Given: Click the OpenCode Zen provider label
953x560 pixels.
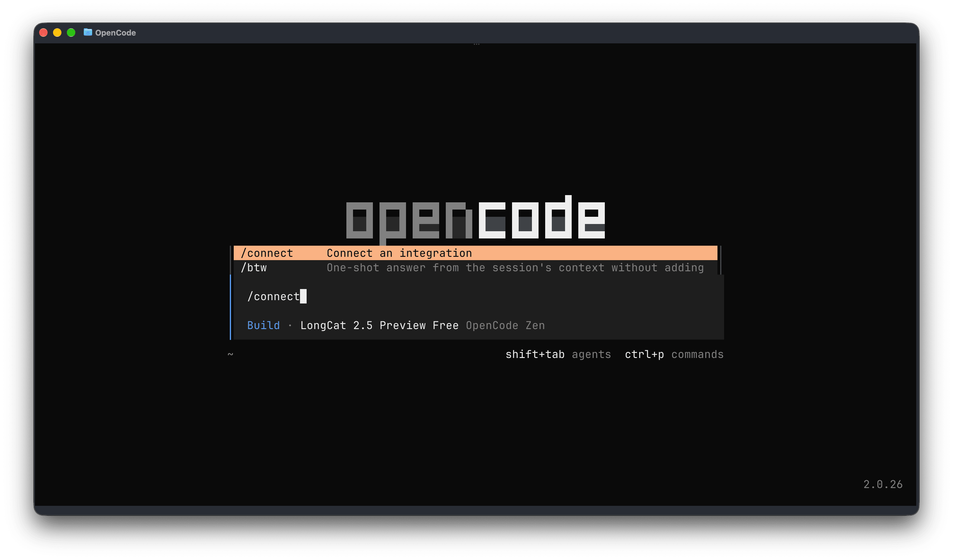Looking at the screenshot, I should (x=505, y=325).
